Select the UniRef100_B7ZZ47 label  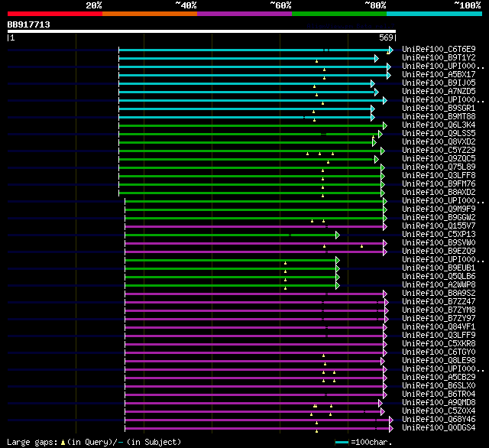pos(439,302)
